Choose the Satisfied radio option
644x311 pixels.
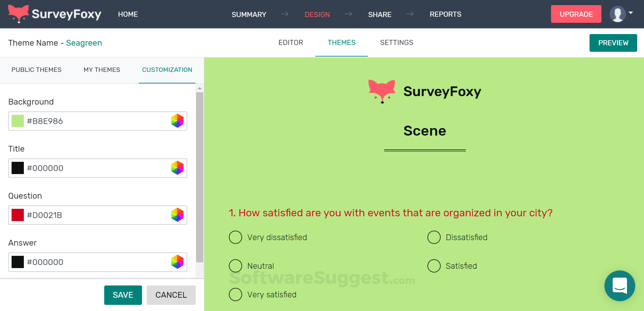tap(434, 266)
